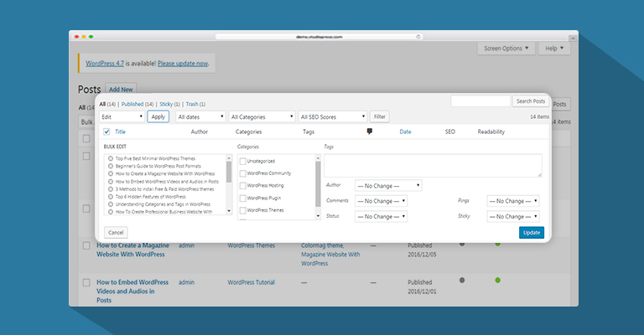Uncheck the select-all checkbox beside Title
The width and height of the screenshot is (644, 335).
106,131
